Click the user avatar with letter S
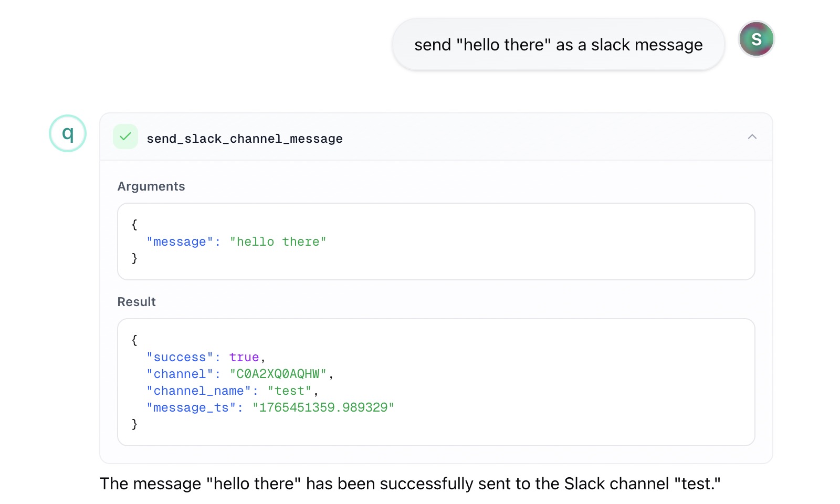The height and width of the screenshot is (504, 840). (756, 39)
